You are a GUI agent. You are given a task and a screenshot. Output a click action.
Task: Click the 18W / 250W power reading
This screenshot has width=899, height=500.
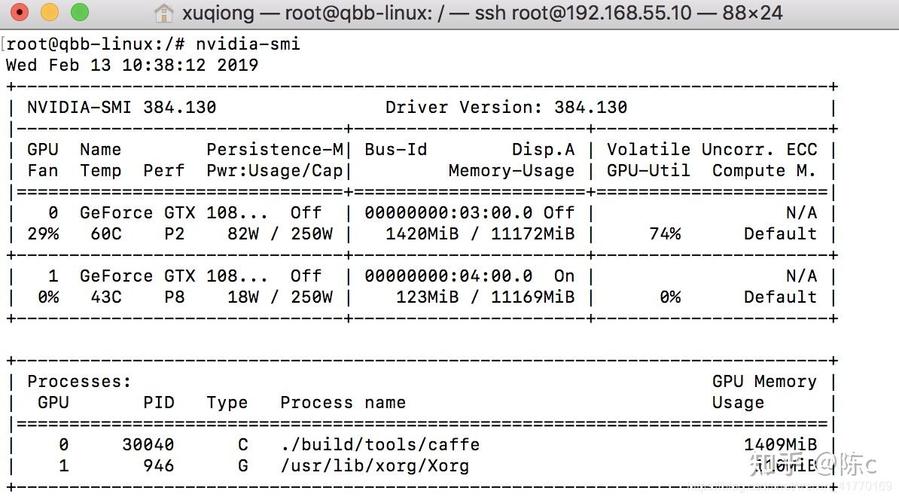(280, 296)
